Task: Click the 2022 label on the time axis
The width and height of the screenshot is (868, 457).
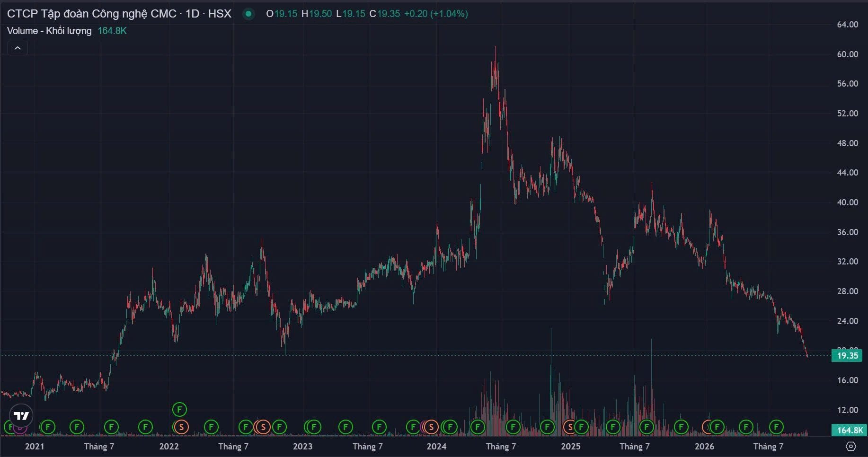Action: 169,447
